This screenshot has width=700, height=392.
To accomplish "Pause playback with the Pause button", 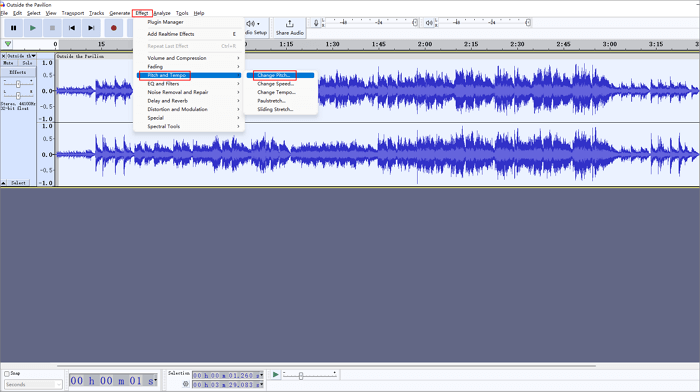I will pos(14,28).
